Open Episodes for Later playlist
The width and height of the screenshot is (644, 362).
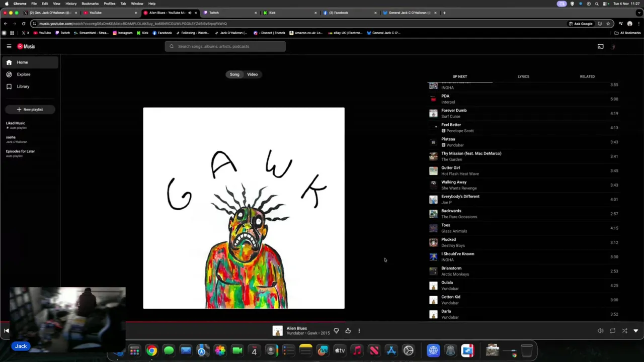click(x=30, y=153)
